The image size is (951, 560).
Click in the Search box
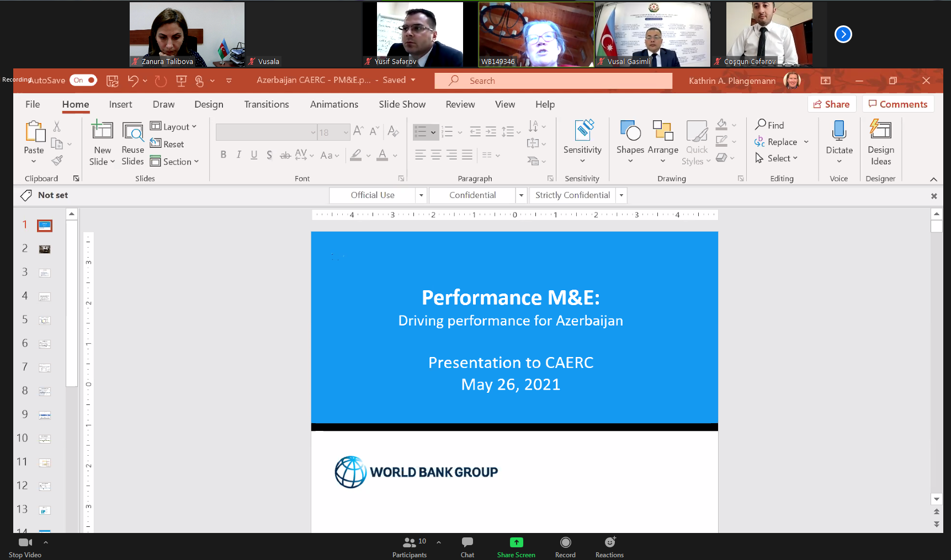554,81
